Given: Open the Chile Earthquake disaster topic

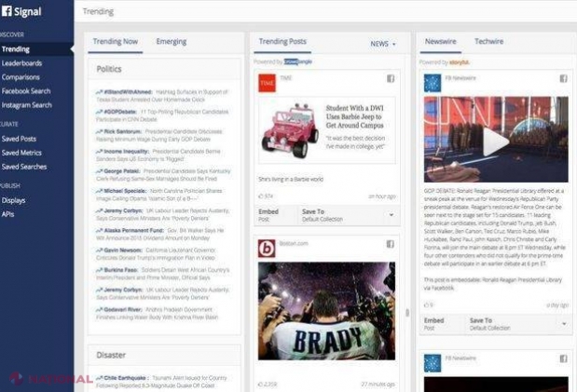Looking at the screenshot, I should click(x=161, y=382).
